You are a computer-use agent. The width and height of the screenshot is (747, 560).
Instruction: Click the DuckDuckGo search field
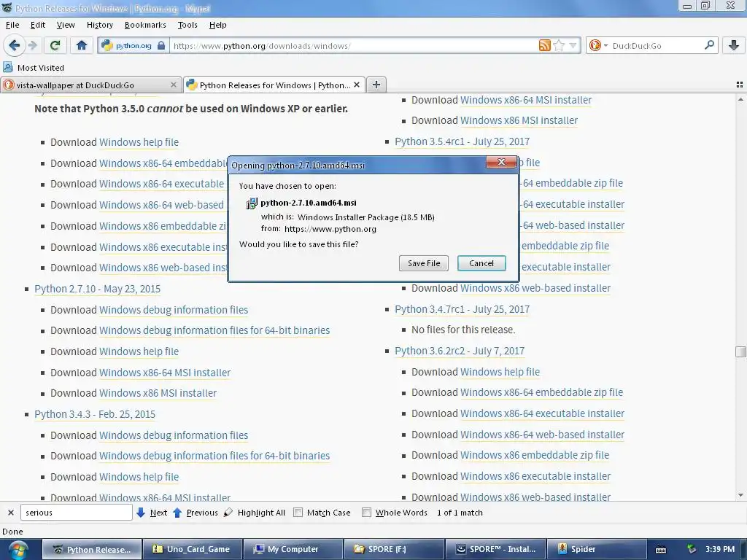pos(657,46)
